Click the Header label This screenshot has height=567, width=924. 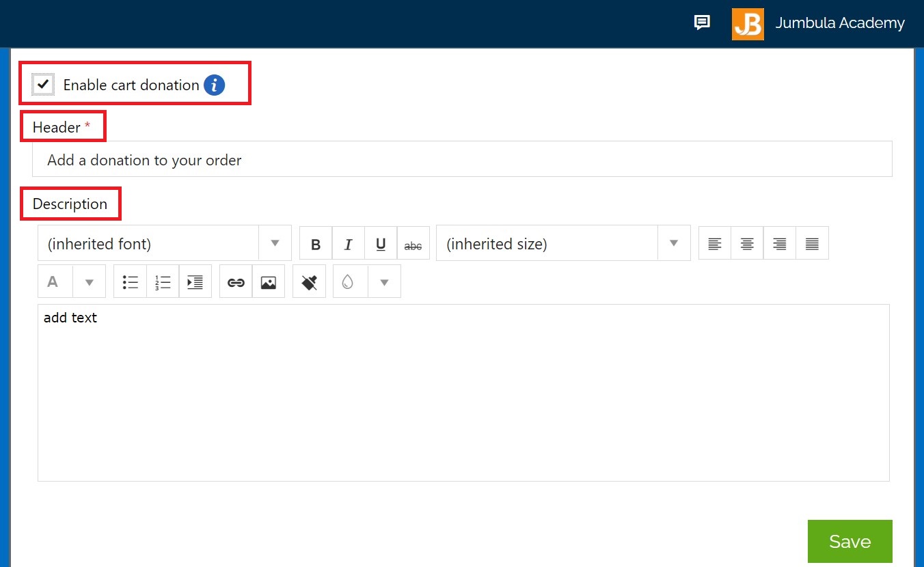(57, 127)
